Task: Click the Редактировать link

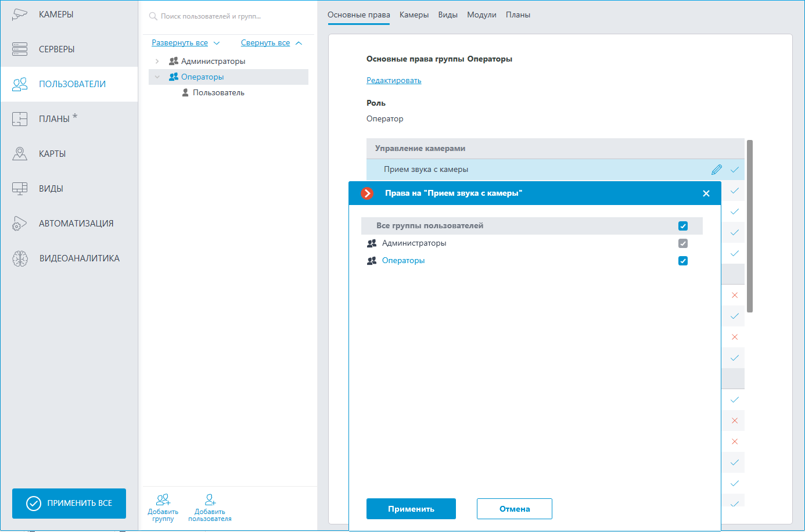Action: pos(394,81)
